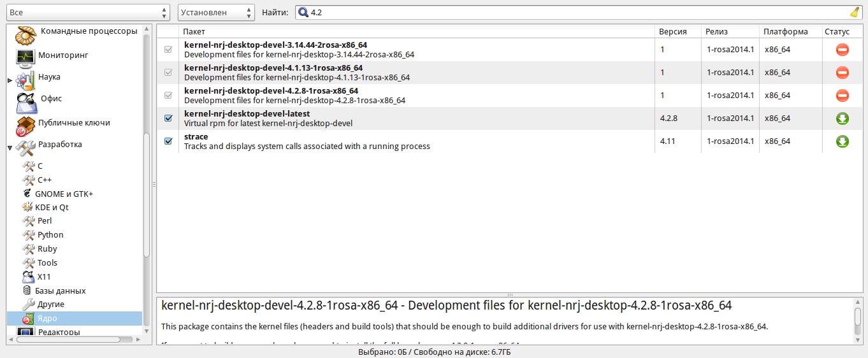This screenshot has height=358, width=868.
Task: Open the Установлен filter dropdown
Action: [216, 12]
